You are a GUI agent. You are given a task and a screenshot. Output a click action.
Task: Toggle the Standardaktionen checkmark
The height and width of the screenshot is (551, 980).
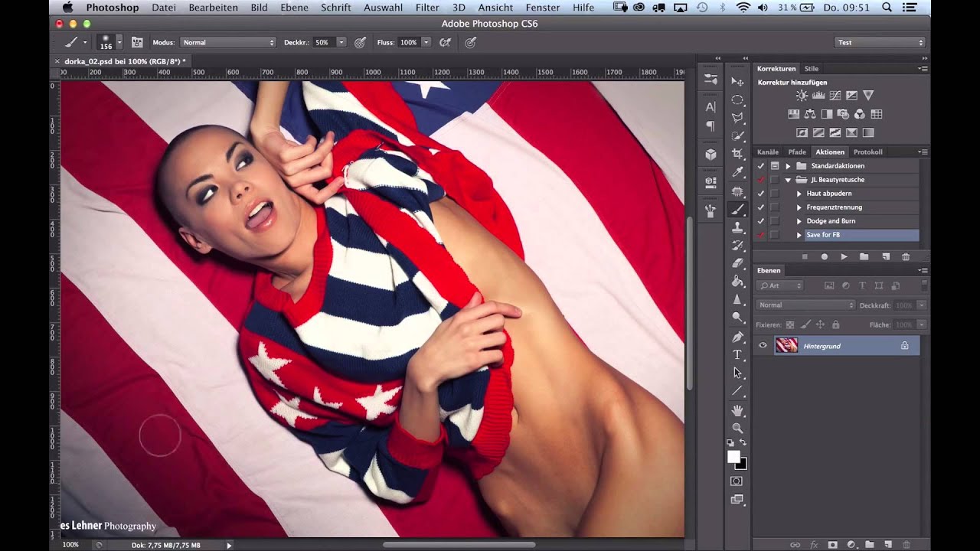point(761,166)
